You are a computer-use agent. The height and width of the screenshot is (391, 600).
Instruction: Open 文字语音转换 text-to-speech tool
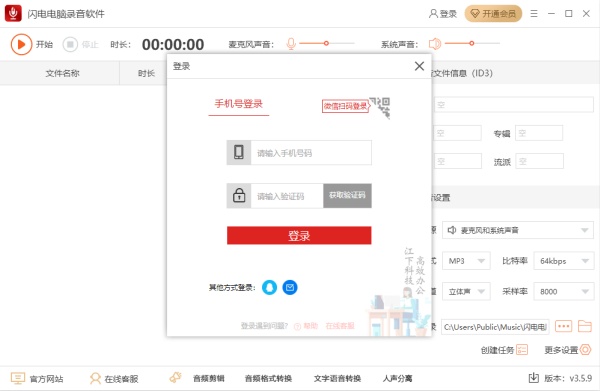338,378
